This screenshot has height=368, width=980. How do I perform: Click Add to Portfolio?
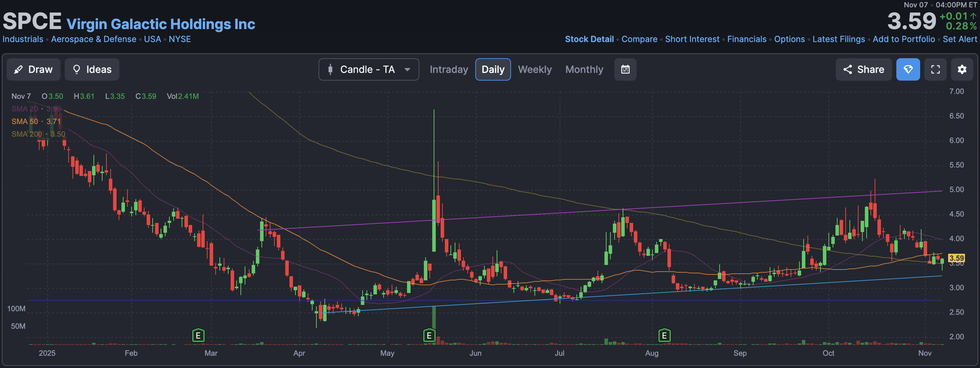(x=904, y=39)
